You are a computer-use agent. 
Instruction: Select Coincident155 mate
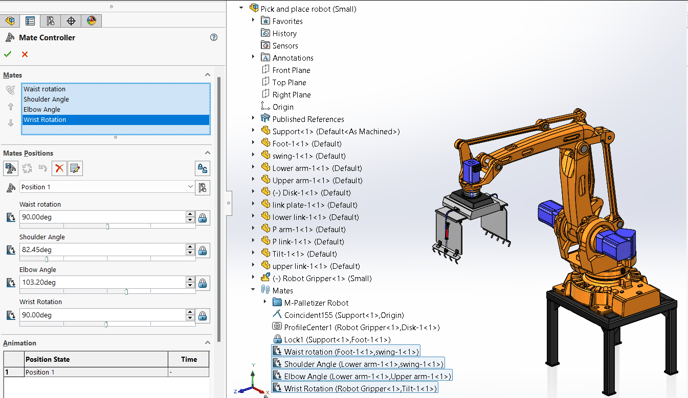coord(344,315)
